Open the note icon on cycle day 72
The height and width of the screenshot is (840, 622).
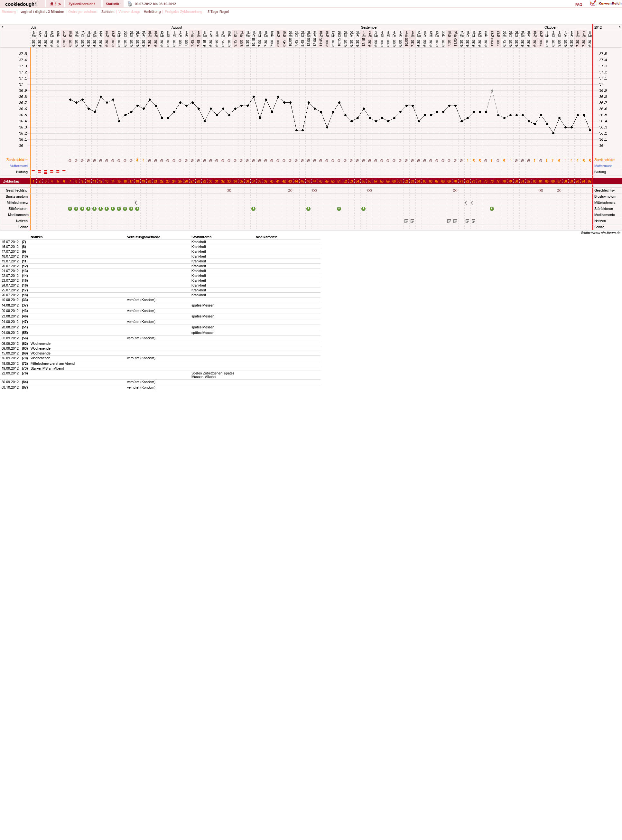click(x=467, y=221)
